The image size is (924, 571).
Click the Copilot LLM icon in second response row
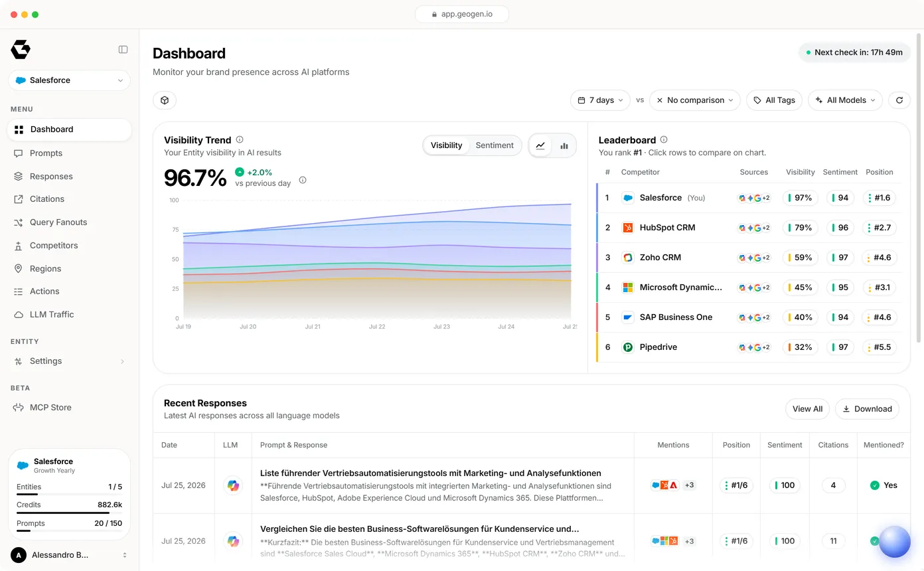click(x=233, y=541)
